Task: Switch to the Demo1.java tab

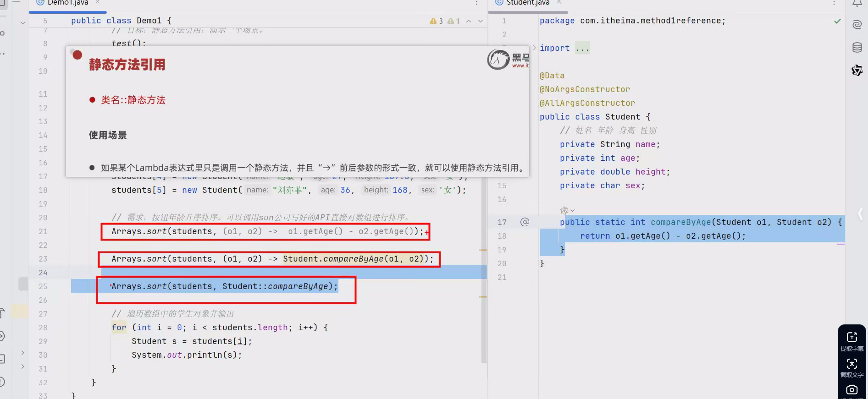Action: point(67,3)
